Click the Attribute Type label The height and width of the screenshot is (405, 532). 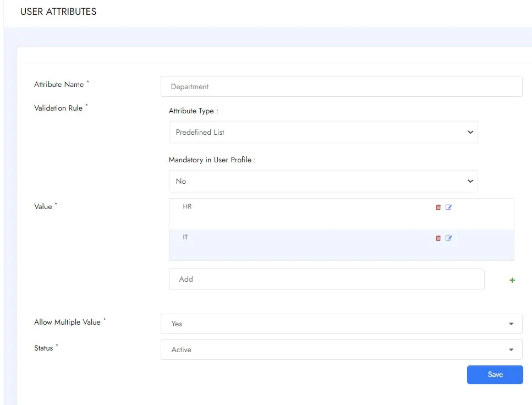tap(193, 111)
